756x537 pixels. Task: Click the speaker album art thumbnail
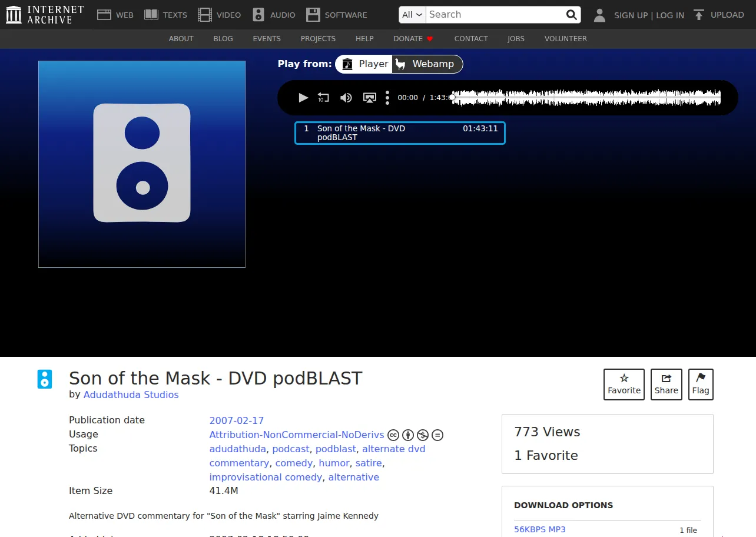(x=142, y=164)
